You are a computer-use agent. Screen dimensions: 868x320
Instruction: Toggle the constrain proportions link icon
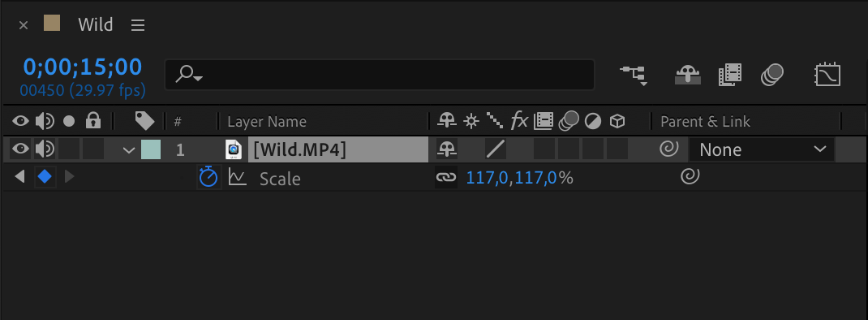pos(445,178)
